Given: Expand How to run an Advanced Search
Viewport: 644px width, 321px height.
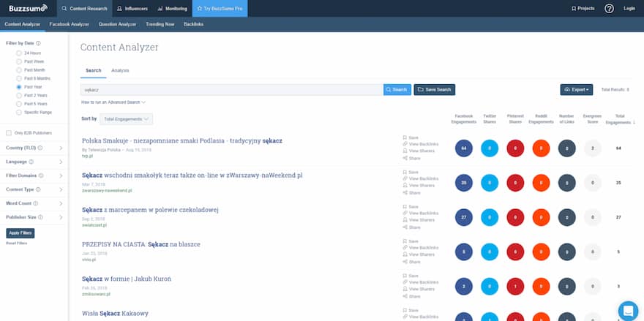Looking at the screenshot, I should click(x=113, y=102).
